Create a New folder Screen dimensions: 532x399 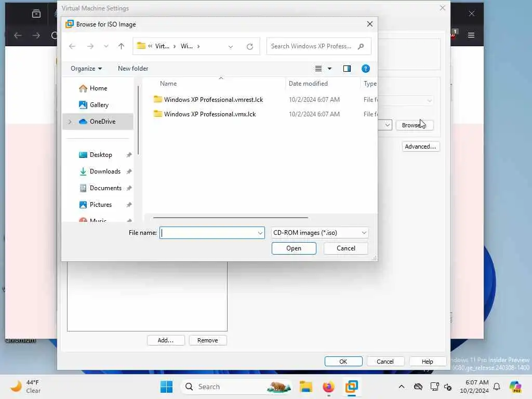click(x=133, y=69)
